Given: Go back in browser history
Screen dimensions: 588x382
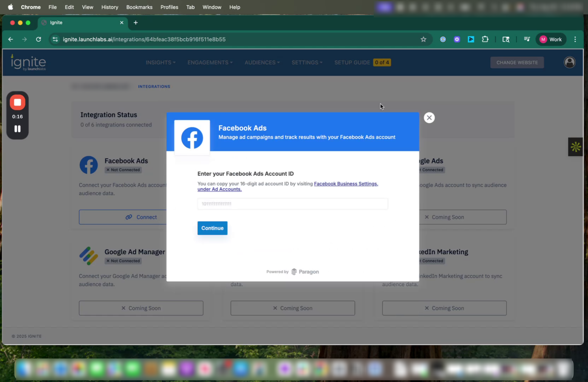Looking at the screenshot, I should (x=10, y=39).
